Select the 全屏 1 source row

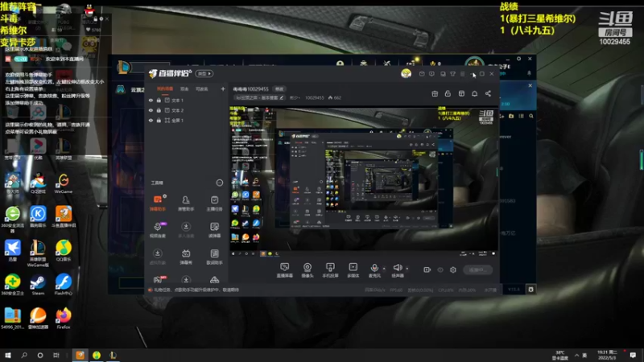click(x=187, y=120)
